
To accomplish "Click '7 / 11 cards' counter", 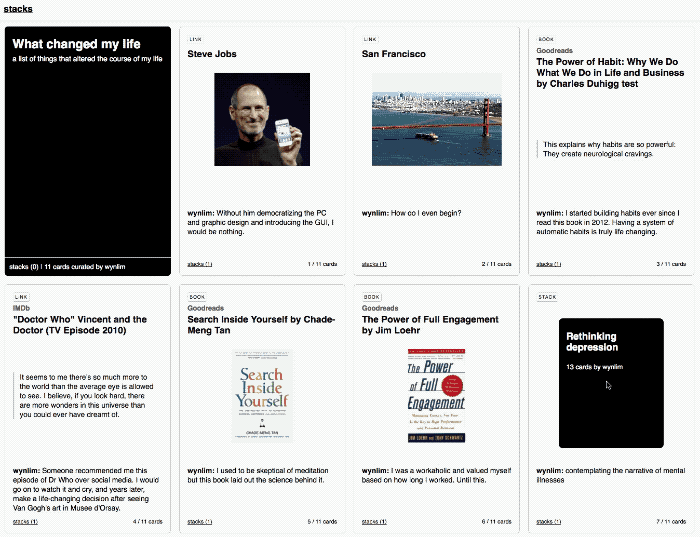I will [671, 522].
